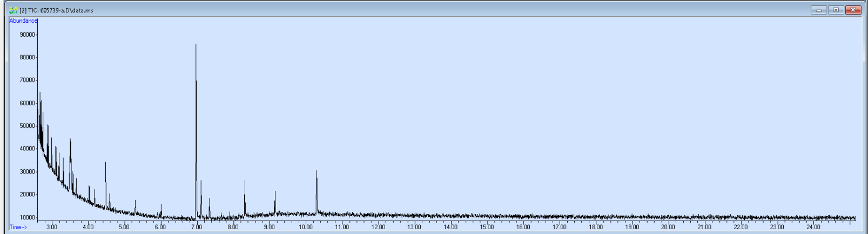868x234 pixels.
Task: Click the peak near 9.15 minutes
Action: (275, 203)
